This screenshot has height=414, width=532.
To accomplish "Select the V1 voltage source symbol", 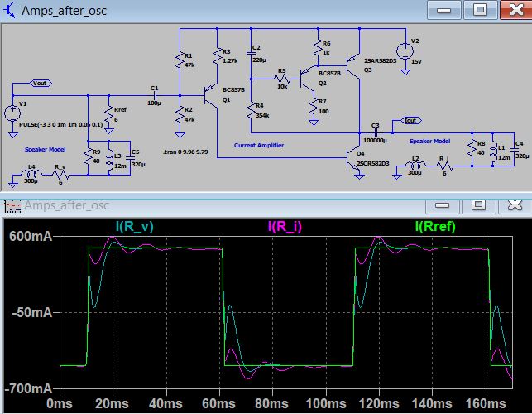I will point(12,113).
